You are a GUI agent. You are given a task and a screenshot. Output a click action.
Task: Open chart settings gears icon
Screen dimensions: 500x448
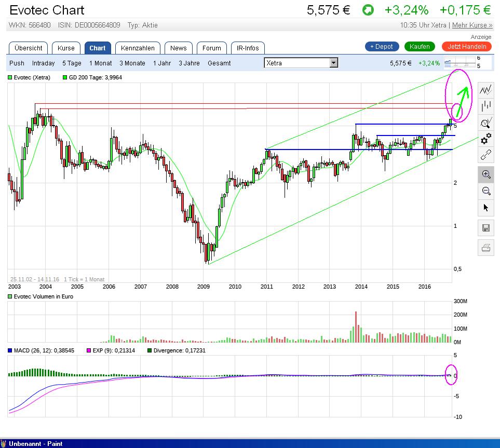pyautogui.click(x=485, y=139)
